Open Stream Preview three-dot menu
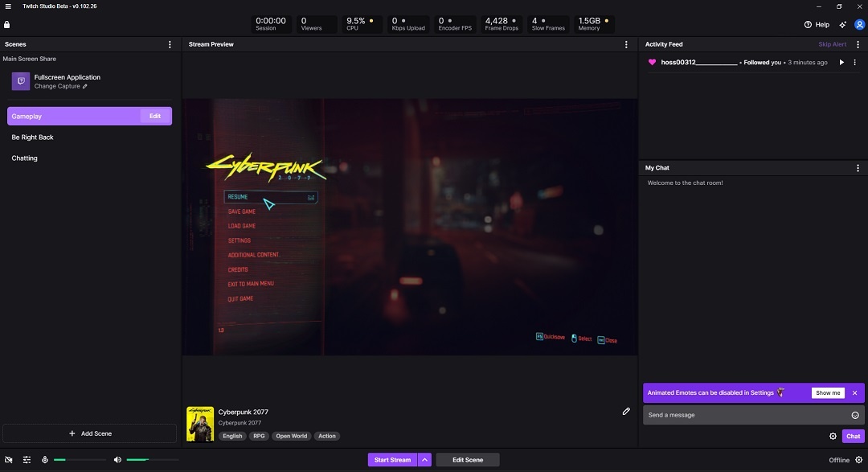Screen dimensions: 868x472 pyautogui.click(x=626, y=44)
